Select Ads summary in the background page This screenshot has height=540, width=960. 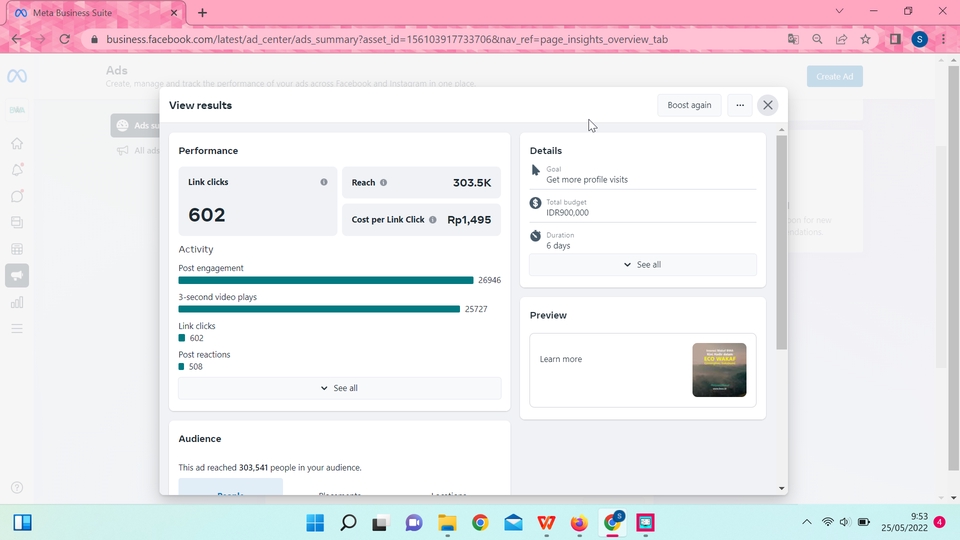[135, 126]
